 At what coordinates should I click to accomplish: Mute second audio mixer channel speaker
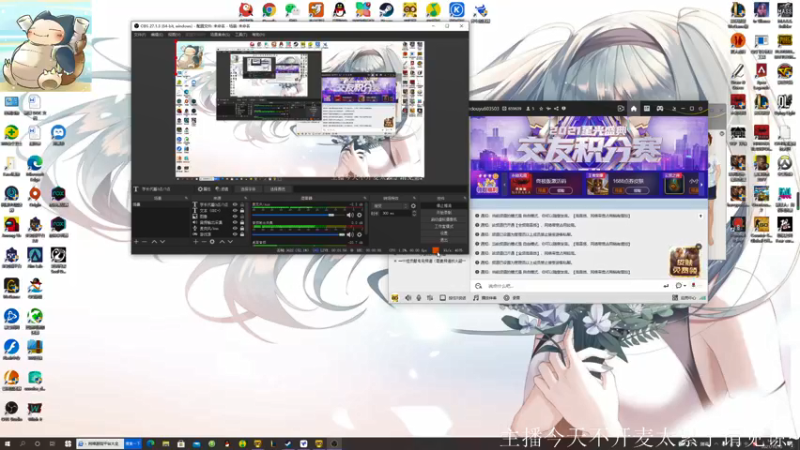[350, 235]
